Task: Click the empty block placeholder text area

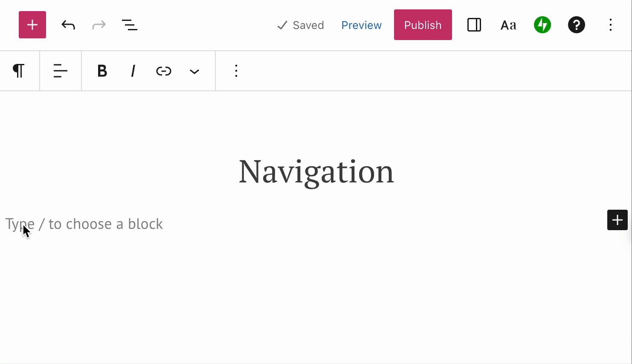Action: 84,223
